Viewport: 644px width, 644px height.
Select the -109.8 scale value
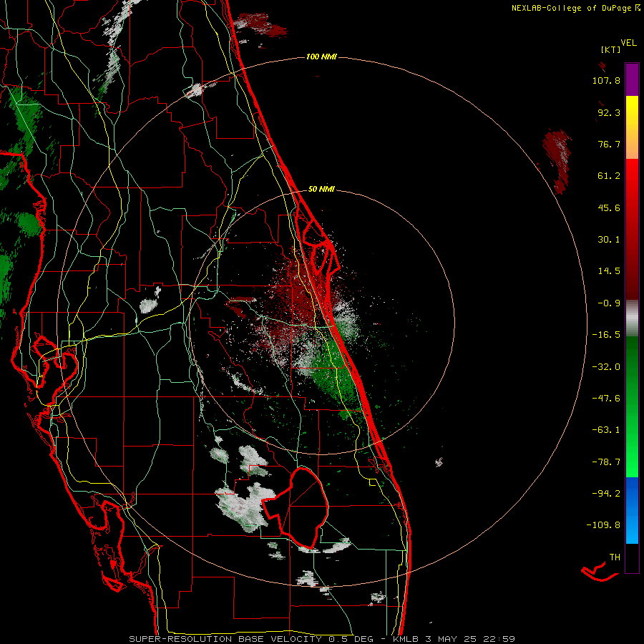(x=603, y=525)
